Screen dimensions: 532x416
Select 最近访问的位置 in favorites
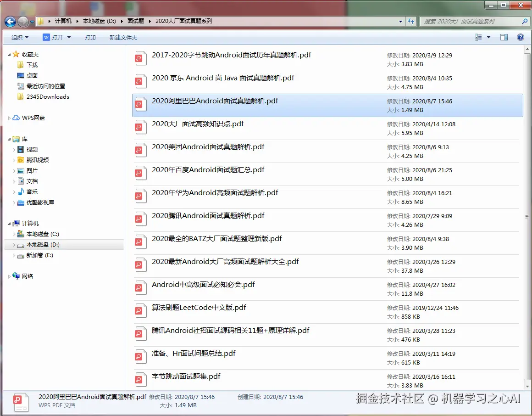coord(46,86)
